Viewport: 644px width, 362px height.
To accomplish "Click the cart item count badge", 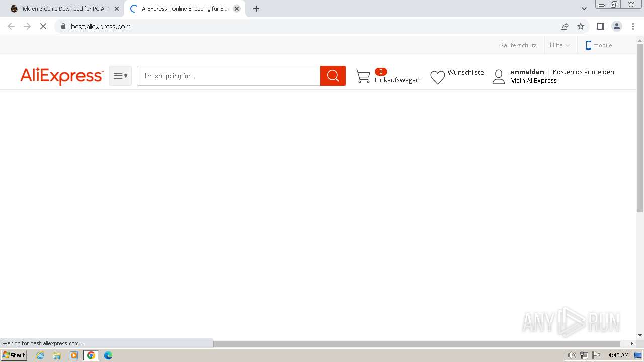I will point(381,72).
